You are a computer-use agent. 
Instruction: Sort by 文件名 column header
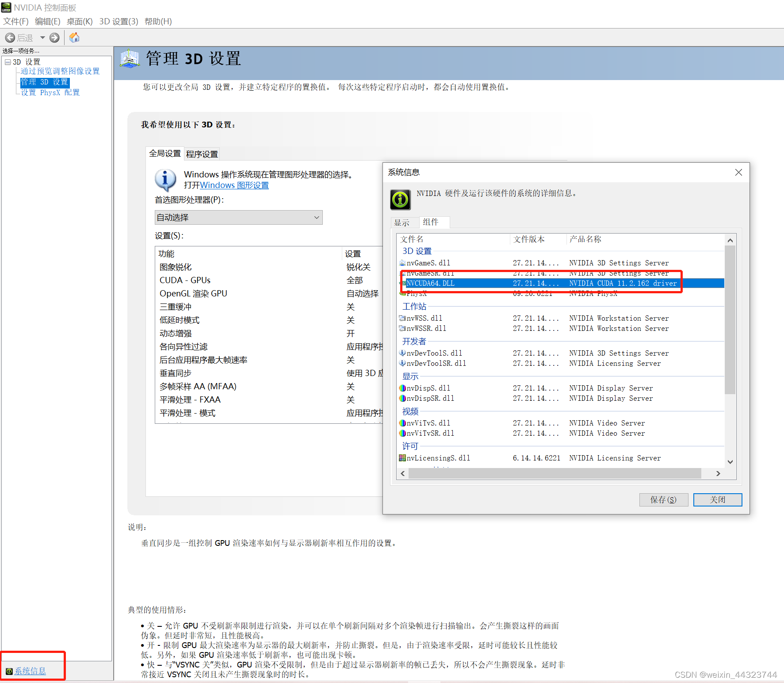pos(453,239)
